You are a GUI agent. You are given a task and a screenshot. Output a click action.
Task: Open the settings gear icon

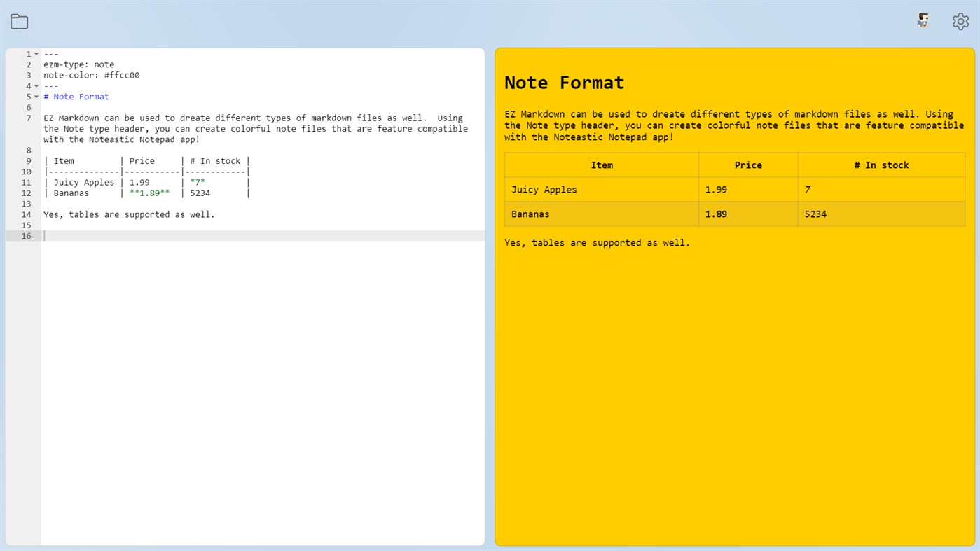tap(960, 21)
